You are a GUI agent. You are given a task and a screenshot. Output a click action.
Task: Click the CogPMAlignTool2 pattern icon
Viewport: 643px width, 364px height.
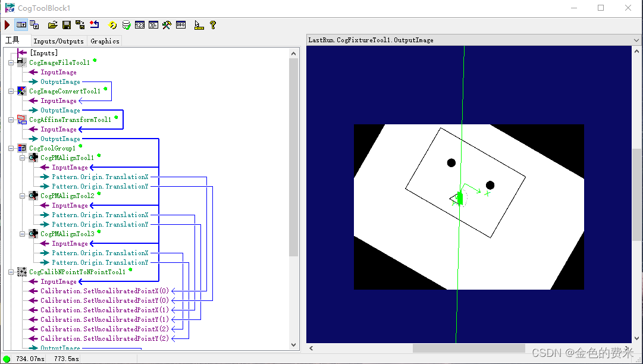[33, 196]
